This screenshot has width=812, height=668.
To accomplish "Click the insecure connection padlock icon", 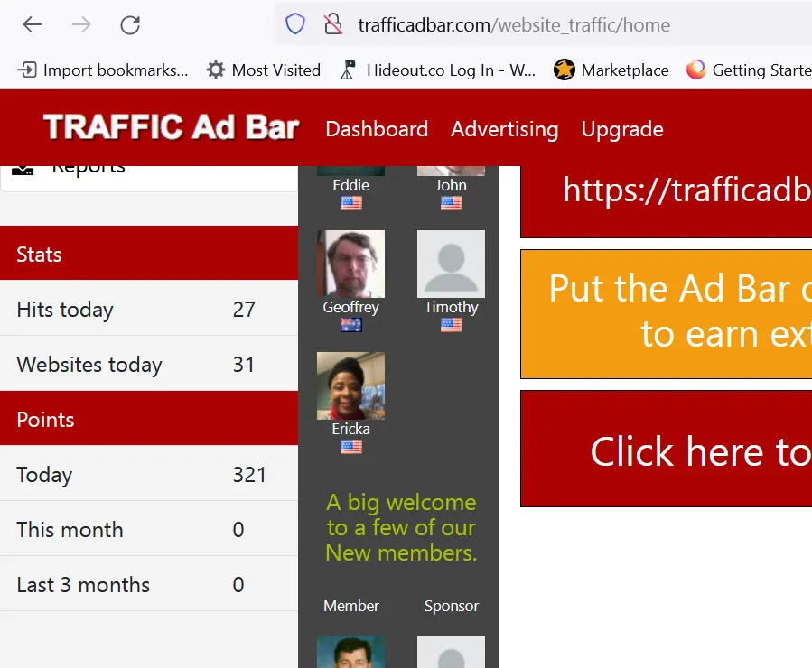I will (333, 23).
